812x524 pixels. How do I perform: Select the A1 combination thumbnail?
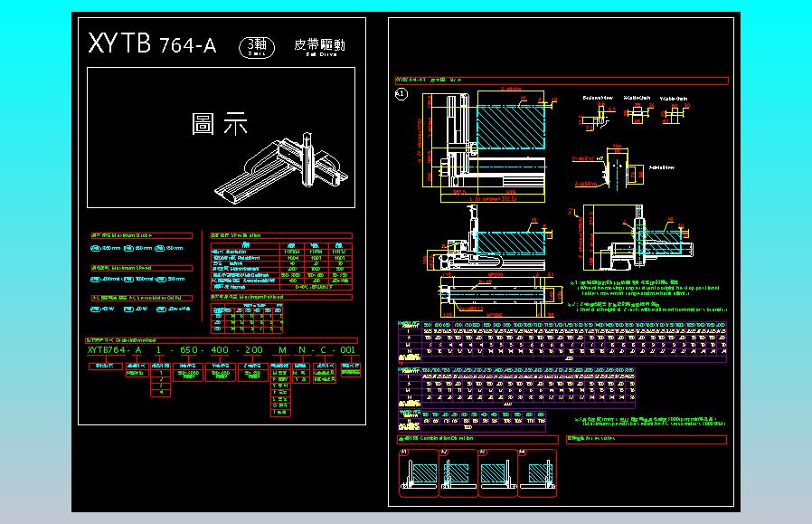point(420,472)
